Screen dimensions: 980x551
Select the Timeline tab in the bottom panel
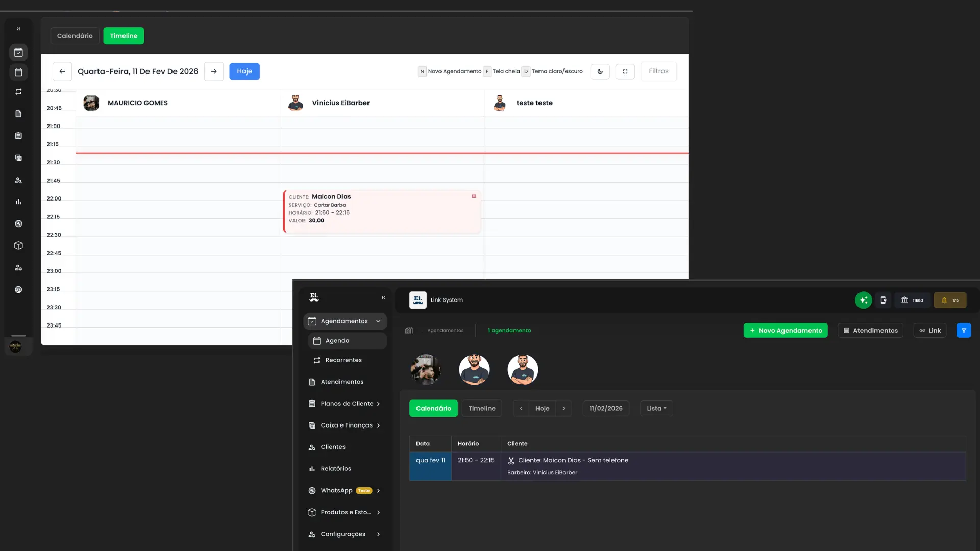481,408
